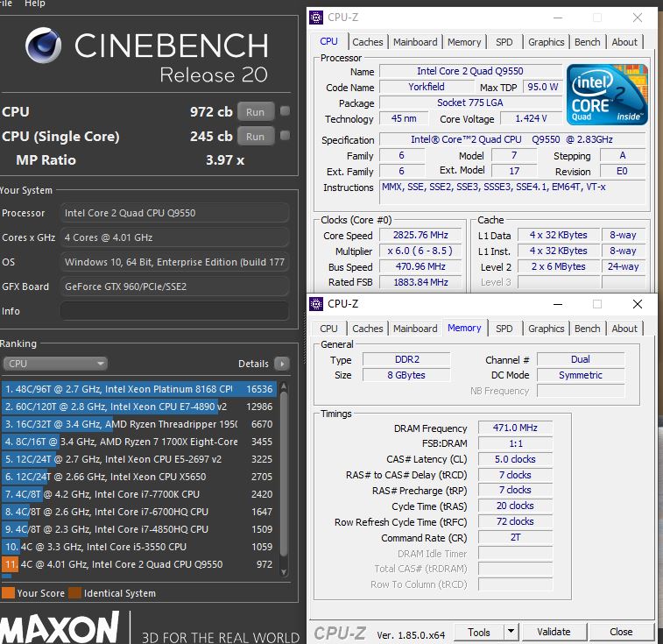Select the Ryzen Threadripper ranking entry

tap(138, 424)
